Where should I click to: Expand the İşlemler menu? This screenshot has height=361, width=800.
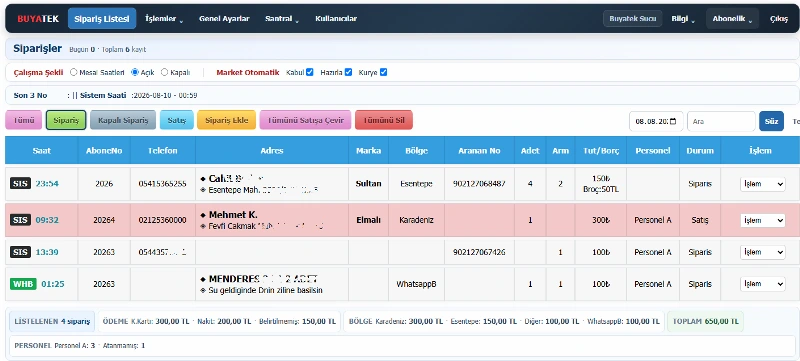164,19
